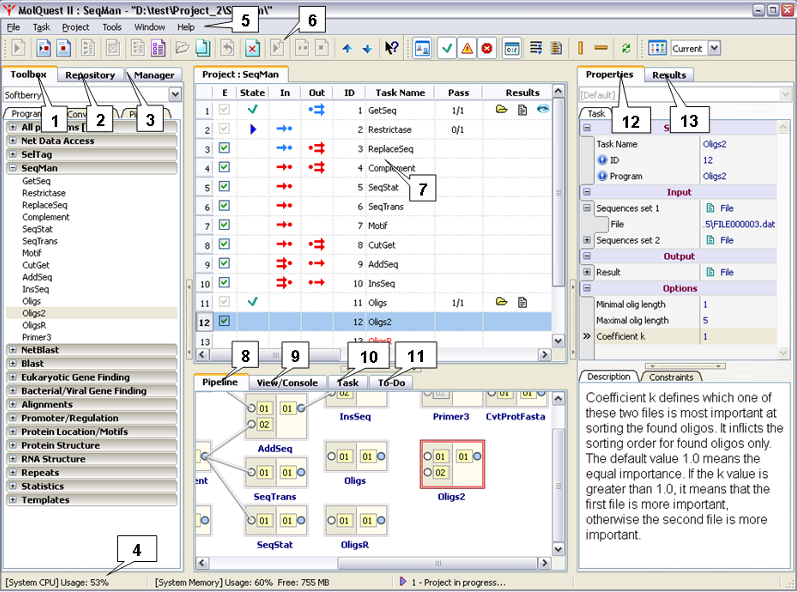Click the Sequences set 1 File link
Viewport: 797px width, 592px height.
click(x=726, y=208)
